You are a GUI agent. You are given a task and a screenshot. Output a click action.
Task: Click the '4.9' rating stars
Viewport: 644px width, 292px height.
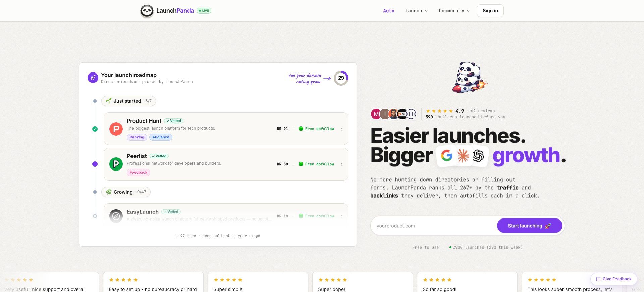point(439,111)
